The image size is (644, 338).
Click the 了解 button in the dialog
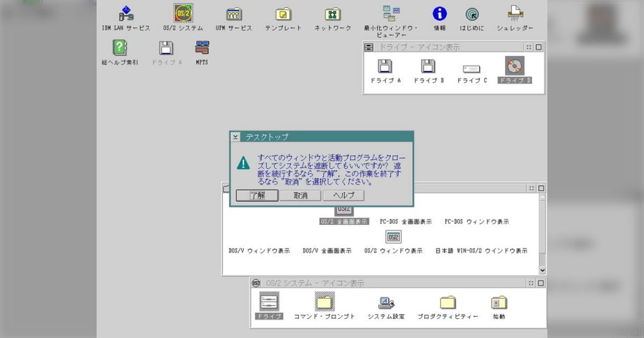[x=257, y=195]
